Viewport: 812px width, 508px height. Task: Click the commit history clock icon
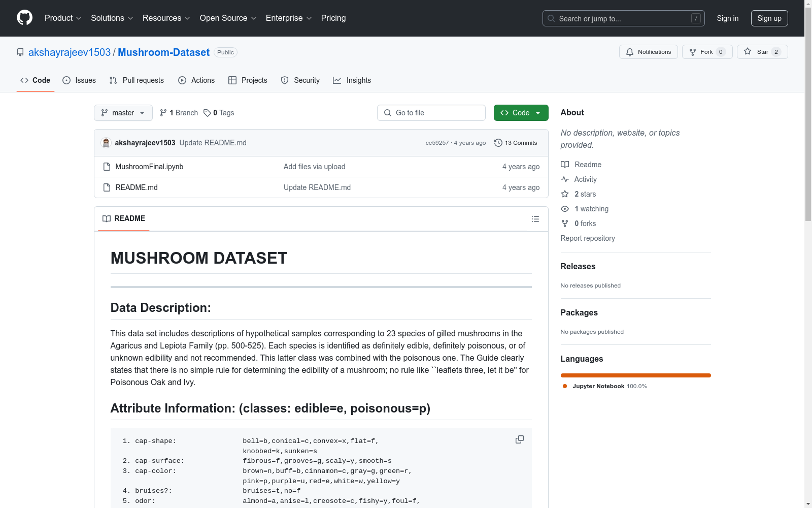(498, 143)
